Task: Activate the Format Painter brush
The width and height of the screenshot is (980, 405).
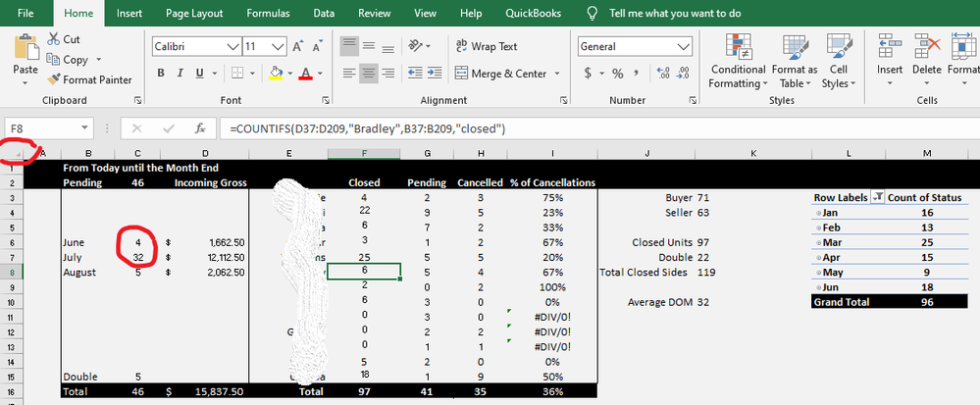Action: point(54,79)
